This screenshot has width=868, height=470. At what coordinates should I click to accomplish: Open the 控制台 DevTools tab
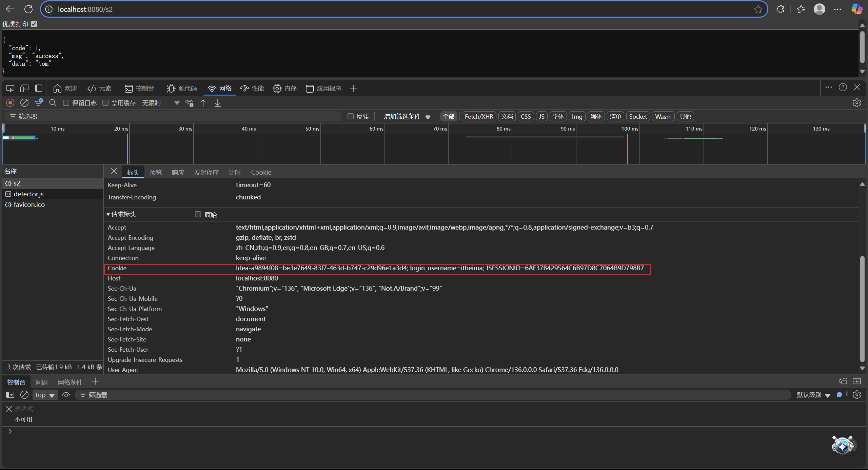pos(139,89)
